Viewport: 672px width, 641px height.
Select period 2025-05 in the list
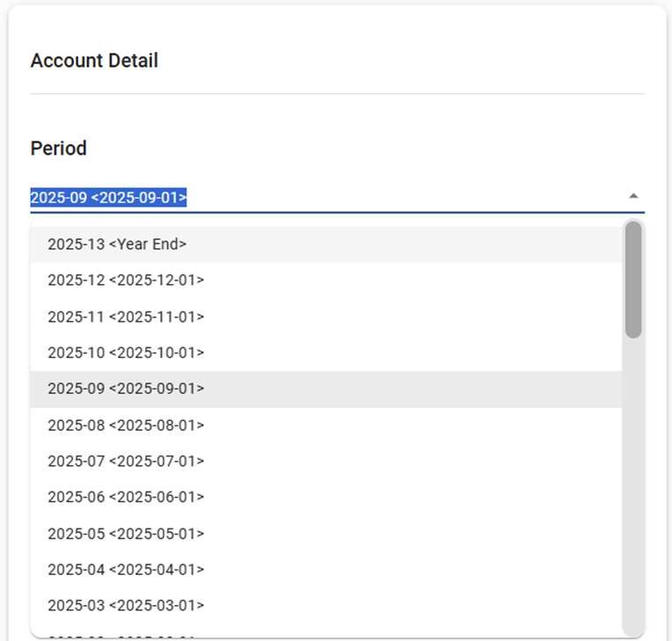(x=126, y=534)
